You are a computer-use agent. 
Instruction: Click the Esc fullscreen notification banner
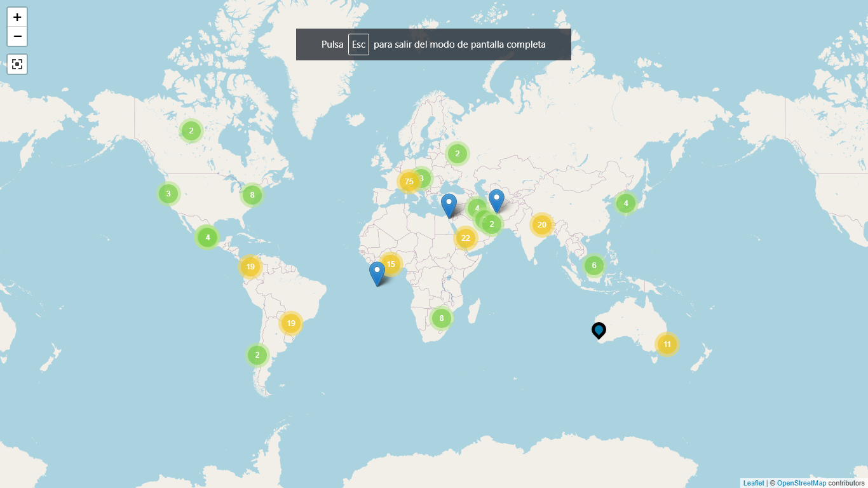(433, 44)
